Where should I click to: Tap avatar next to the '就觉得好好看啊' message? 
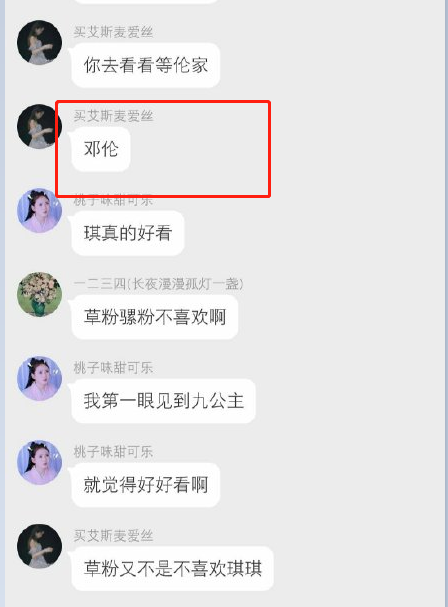point(39,462)
